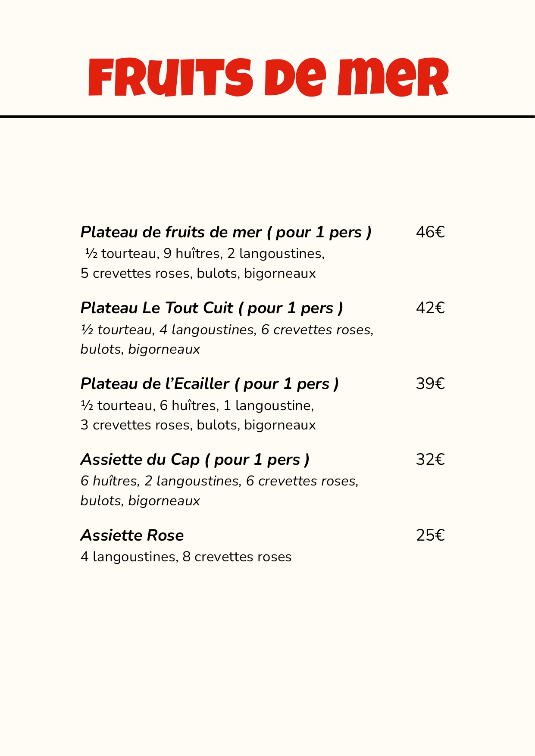Click the 25€ price
The height and width of the screenshot is (756, 535).
point(430,535)
